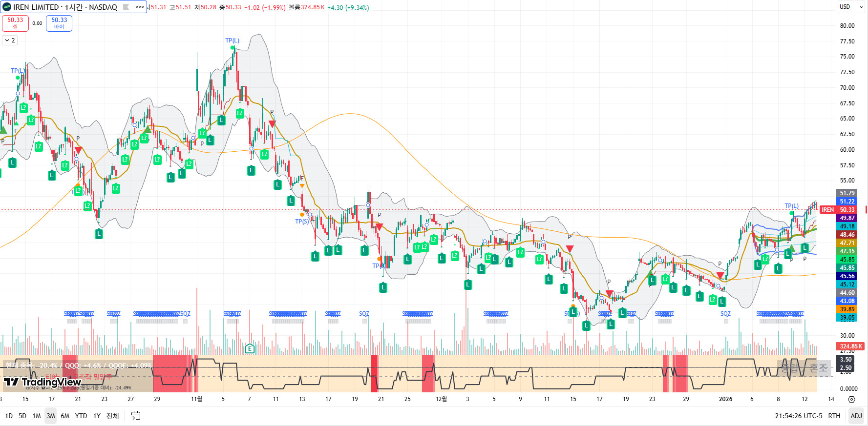Click the 51.22 blue price label
Viewport: 868px width, 426px height.
click(x=847, y=202)
